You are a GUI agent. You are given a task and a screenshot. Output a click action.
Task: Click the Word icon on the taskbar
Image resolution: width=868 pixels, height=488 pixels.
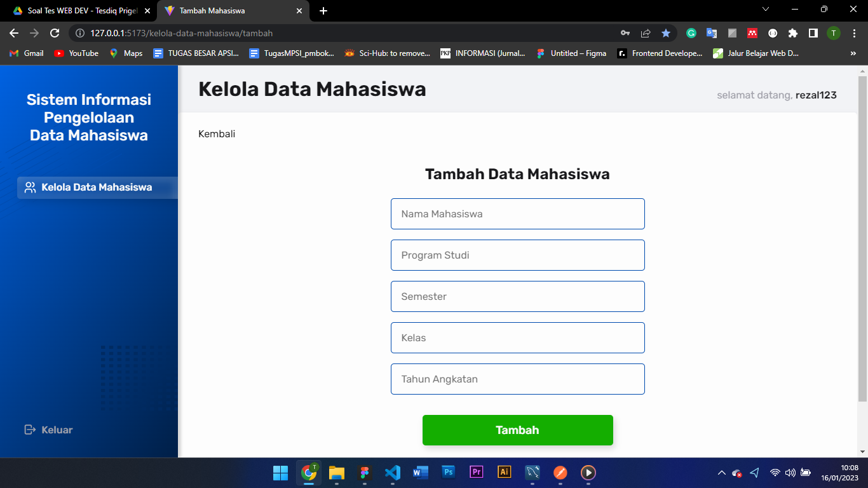(420, 472)
